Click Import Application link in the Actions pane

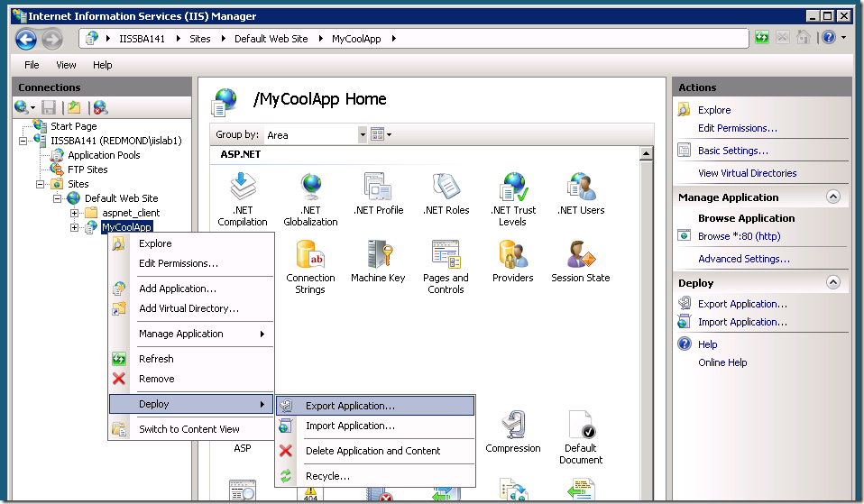[x=742, y=322]
